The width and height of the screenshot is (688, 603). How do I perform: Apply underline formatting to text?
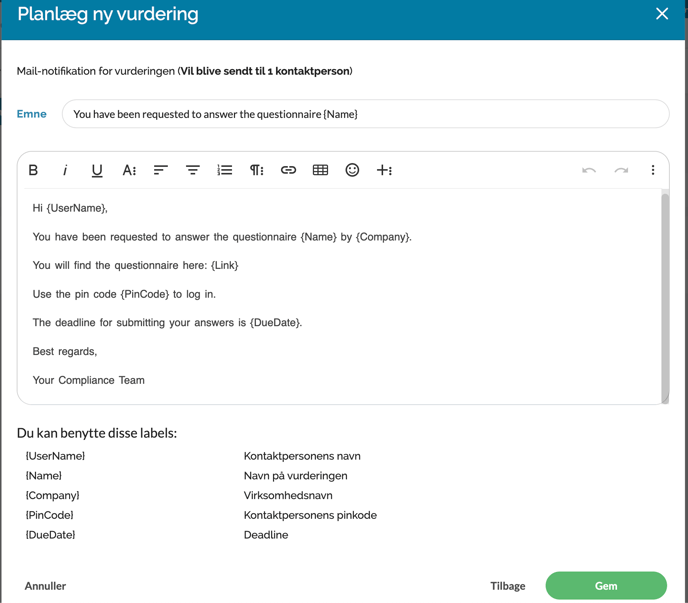97,170
